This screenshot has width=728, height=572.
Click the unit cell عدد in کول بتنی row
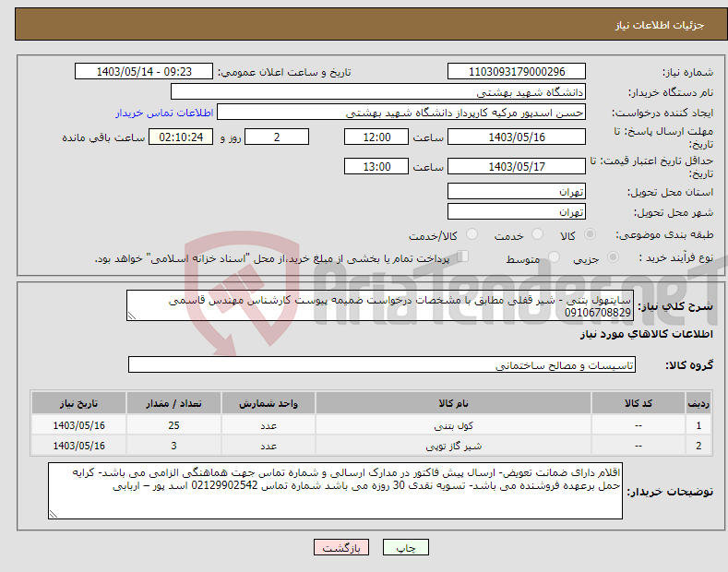[269, 424]
